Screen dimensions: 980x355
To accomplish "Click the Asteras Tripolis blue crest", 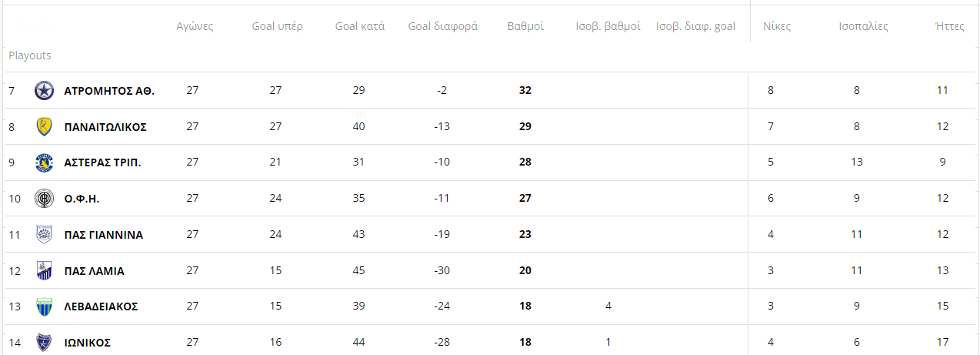I will 45,162.
